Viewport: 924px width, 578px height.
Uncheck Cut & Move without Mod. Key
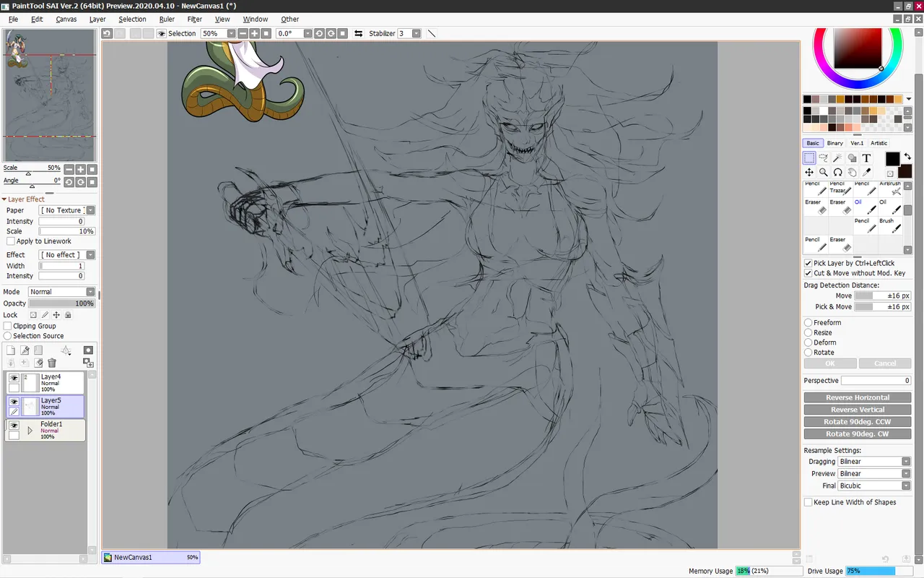(x=808, y=273)
